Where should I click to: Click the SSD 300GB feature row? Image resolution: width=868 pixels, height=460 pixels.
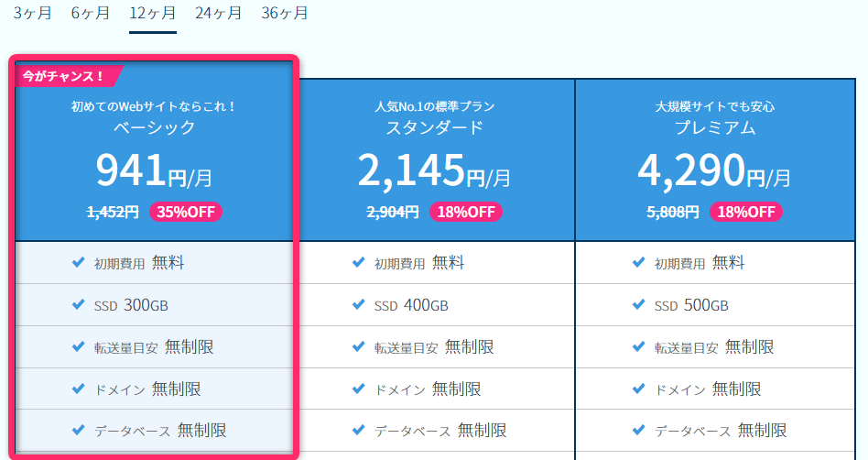pos(152,305)
